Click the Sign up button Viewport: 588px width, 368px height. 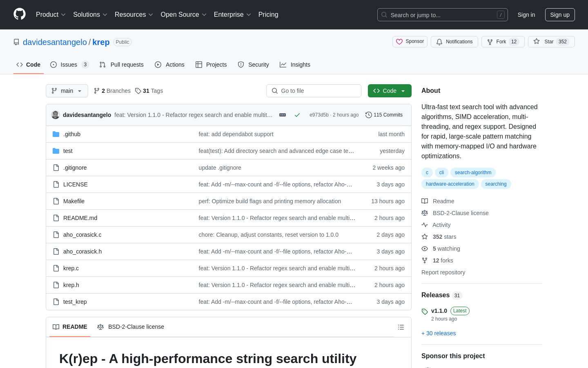pyautogui.click(x=560, y=15)
